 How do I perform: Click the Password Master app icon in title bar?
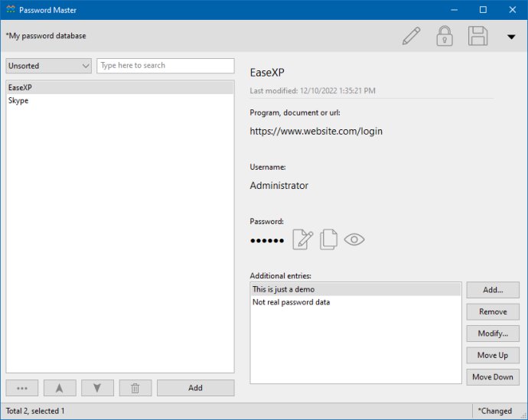point(11,10)
